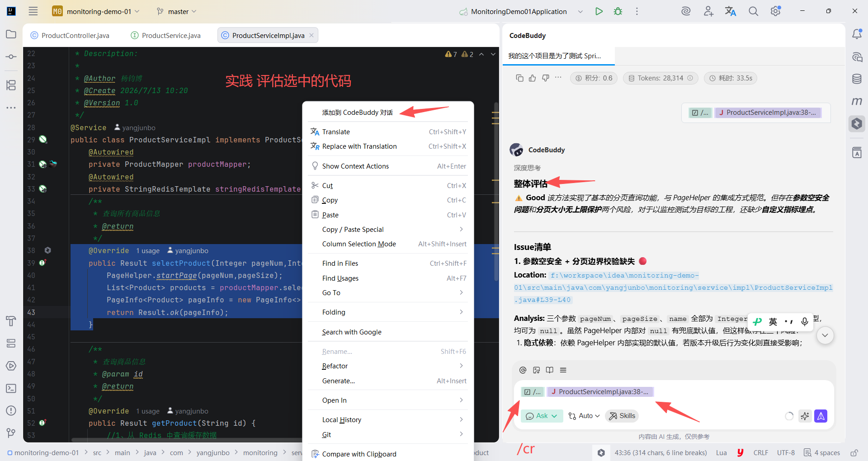The width and height of the screenshot is (868, 461).
Task: Open the ProductServiceImpl.java location link
Action: pos(673,287)
